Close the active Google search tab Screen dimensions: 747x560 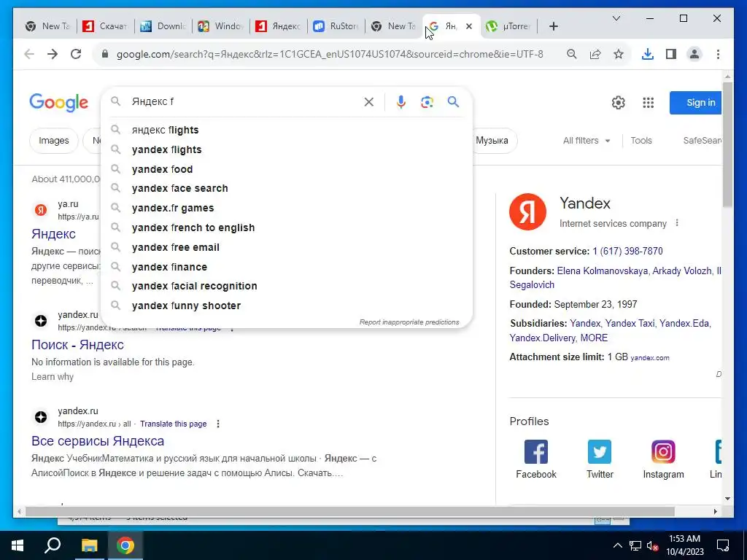[469, 26]
